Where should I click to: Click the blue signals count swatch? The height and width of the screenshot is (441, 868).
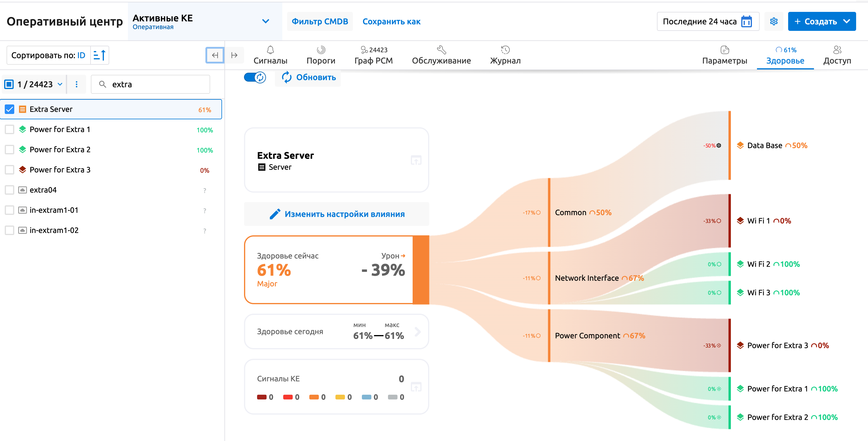[x=366, y=397]
